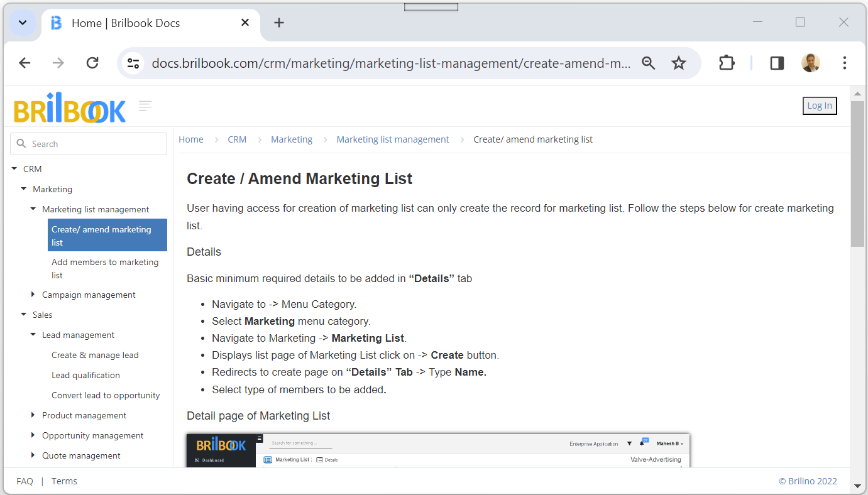
Task: Reload the page with refresh icon
Action: [x=92, y=63]
